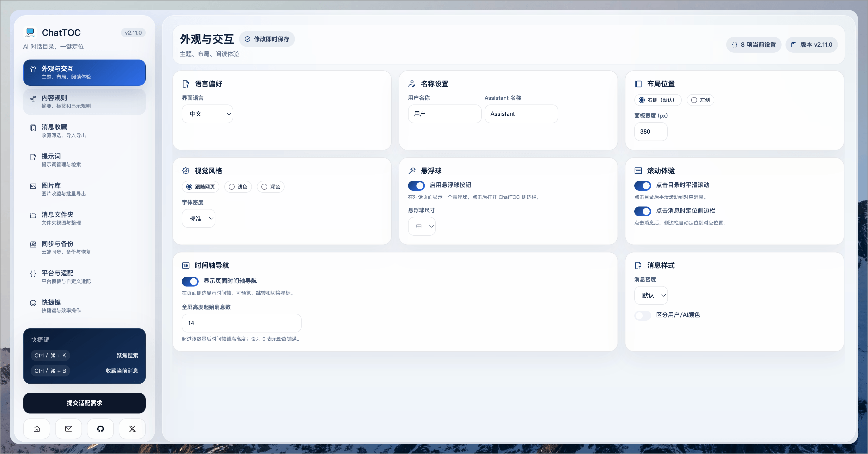Switch to 内容规则 section
Screen dimensions: 868x454
84,102
